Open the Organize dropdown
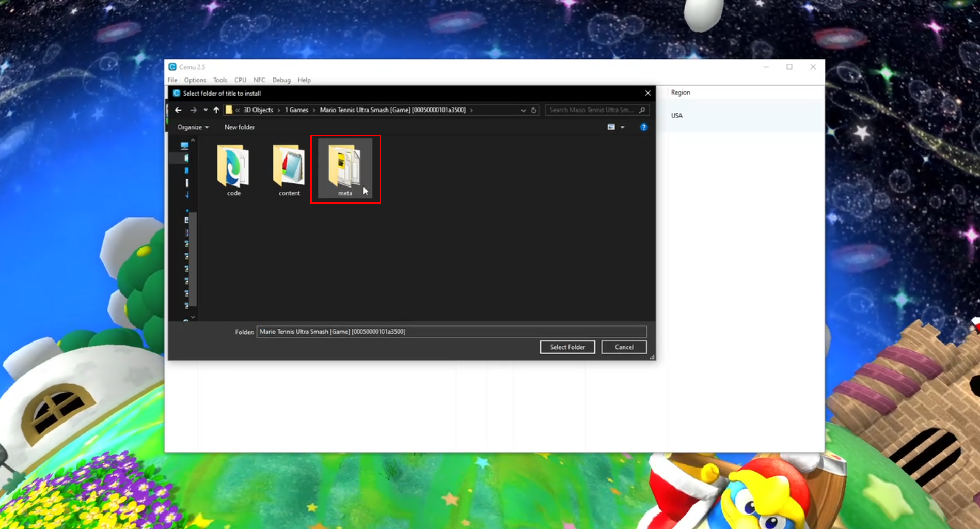Image resolution: width=980 pixels, height=529 pixels. [192, 127]
